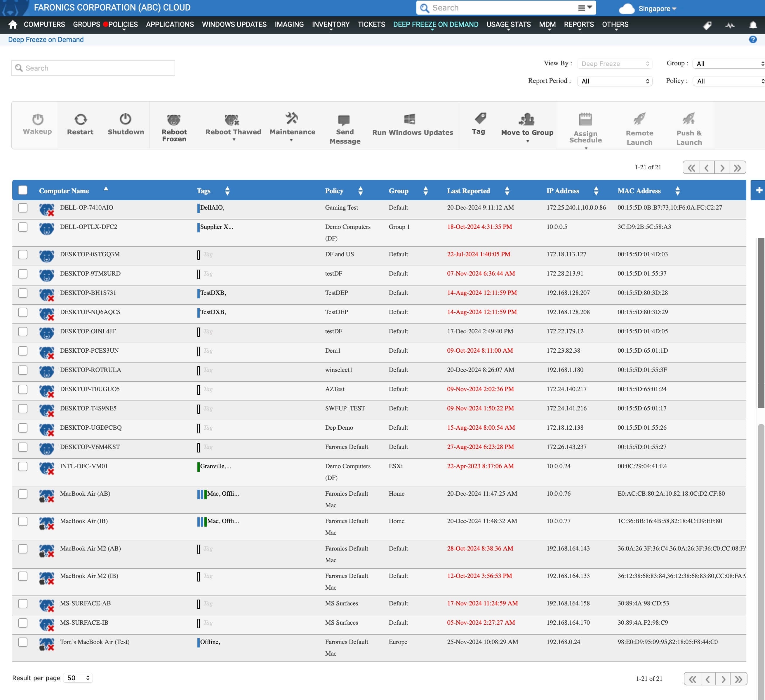The image size is (765, 700).
Task: Click the Wakeup action icon
Action: coord(38,119)
